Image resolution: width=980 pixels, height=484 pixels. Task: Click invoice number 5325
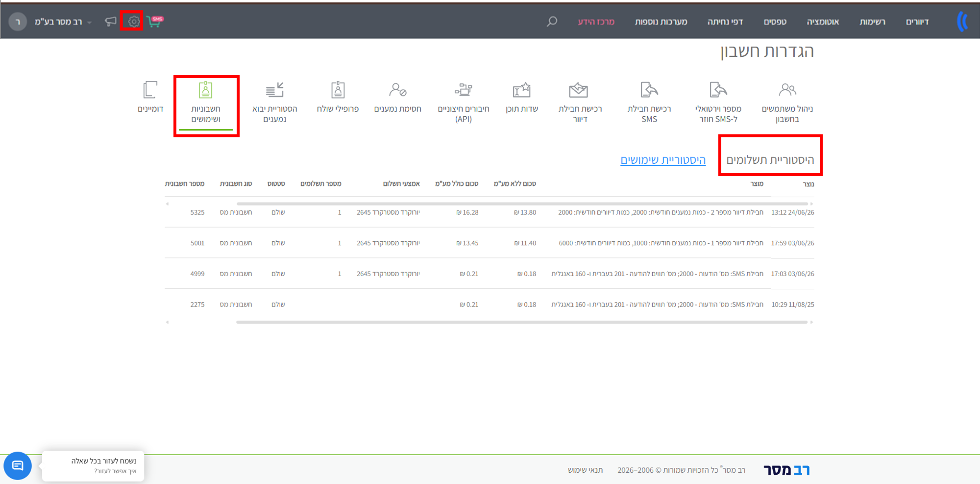coord(197,212)
